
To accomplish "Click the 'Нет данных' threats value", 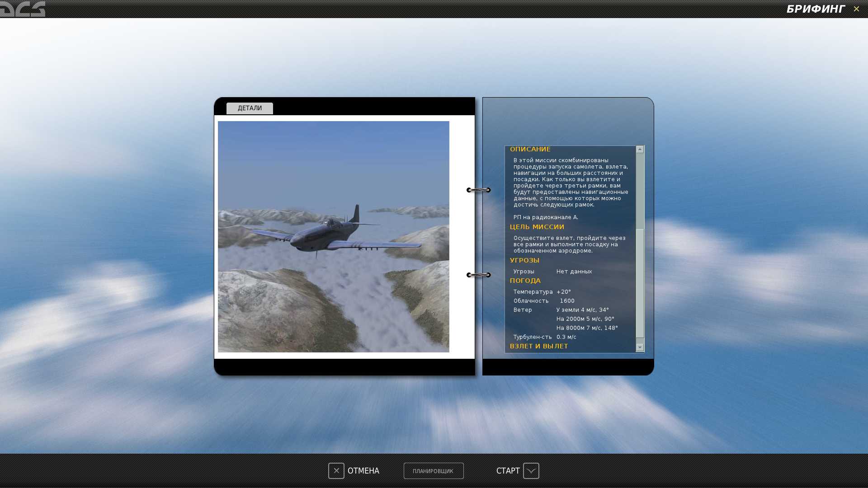I will [574, 272].
